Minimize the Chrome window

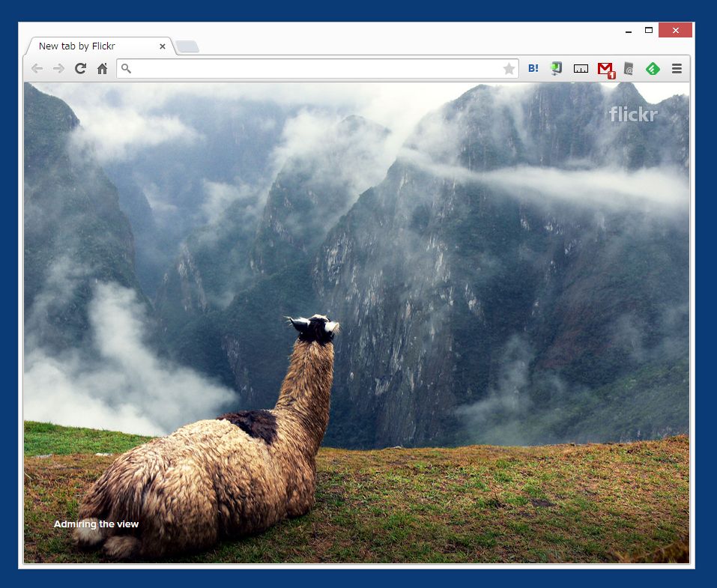(x=629, y=31)
